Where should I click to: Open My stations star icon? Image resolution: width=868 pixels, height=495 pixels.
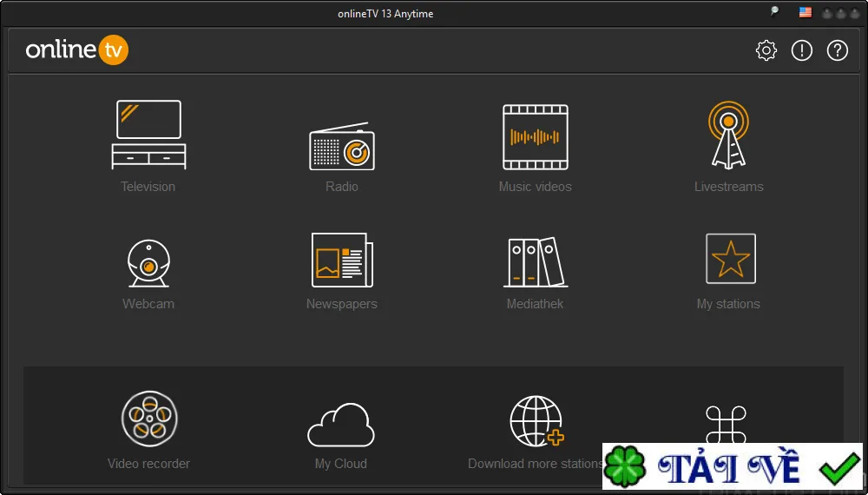(731, 259)
